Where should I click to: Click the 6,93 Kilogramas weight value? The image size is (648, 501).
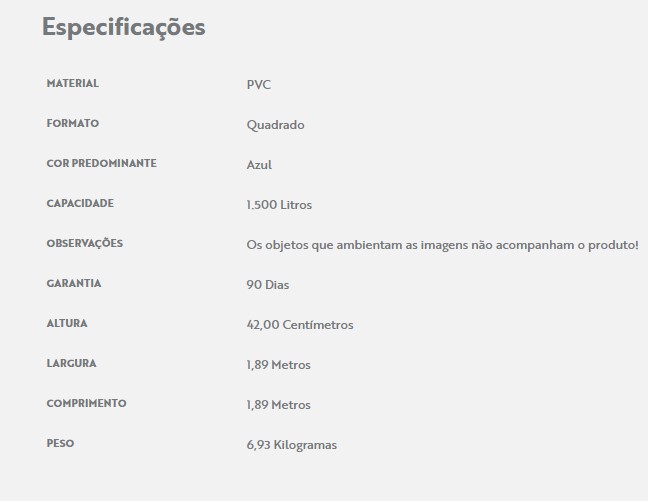[x=292, y=445]
